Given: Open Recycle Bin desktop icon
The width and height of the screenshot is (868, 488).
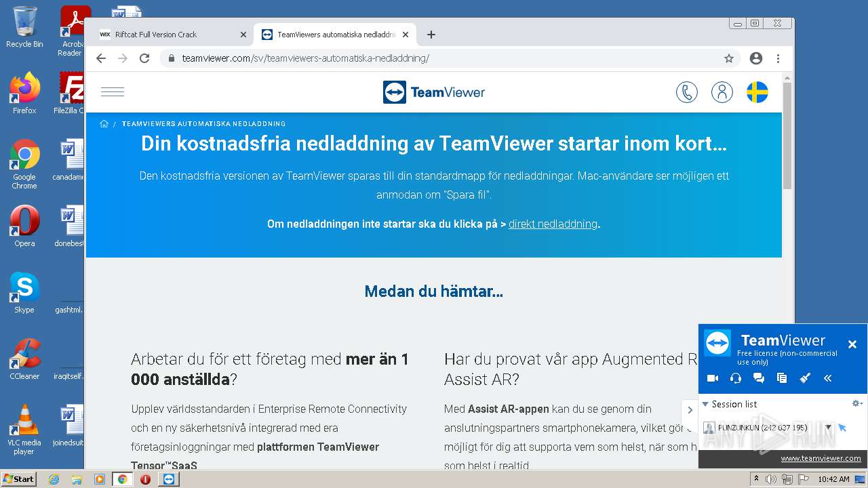Looking at the screenshot, I should tap(24, 28).
